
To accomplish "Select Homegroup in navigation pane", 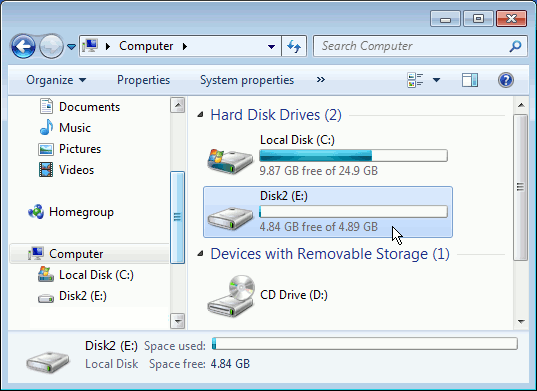I will click(81, 212).
